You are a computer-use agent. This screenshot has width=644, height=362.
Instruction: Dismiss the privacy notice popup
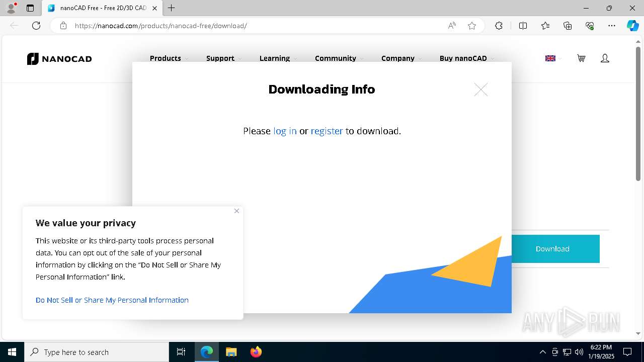pos(236,211)
